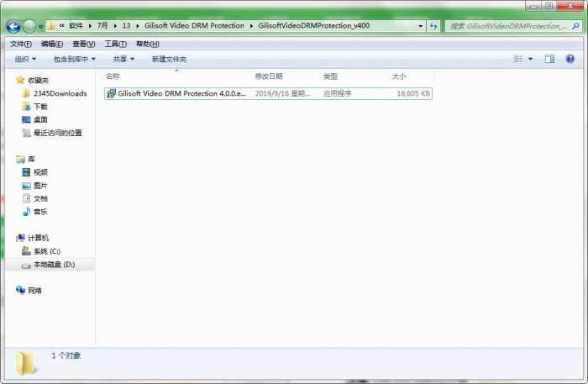Click the folder icon in address bar

pos(51,26)
